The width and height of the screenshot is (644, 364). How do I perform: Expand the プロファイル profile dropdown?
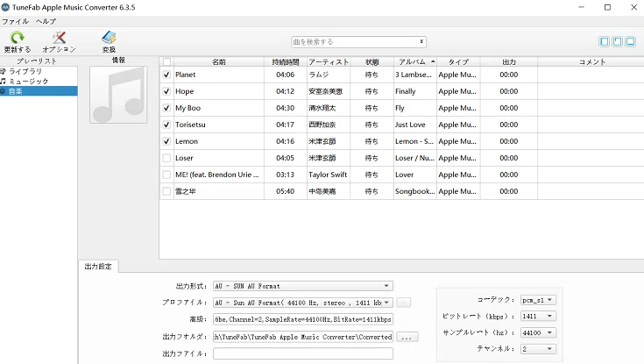pos(386,303)
